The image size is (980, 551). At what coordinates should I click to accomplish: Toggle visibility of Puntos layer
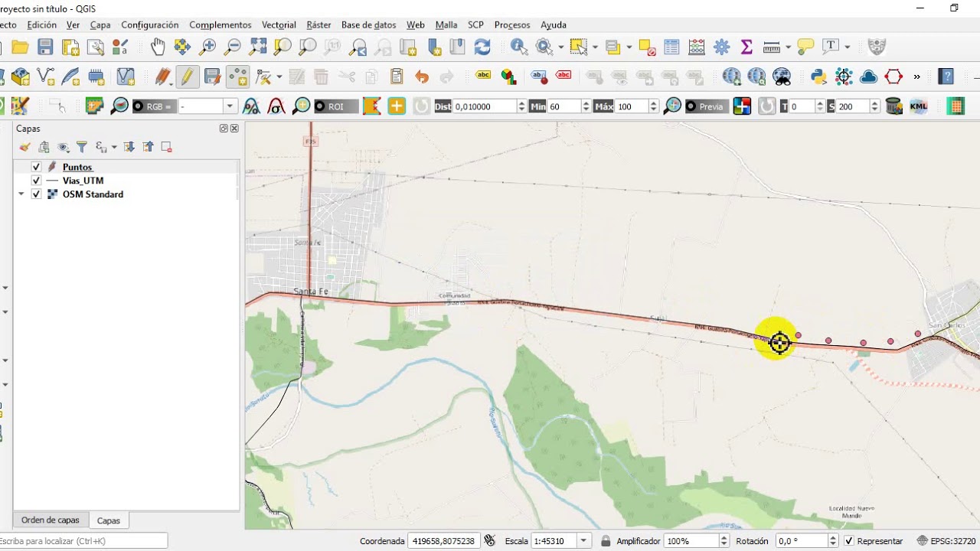tap(36, 167)
